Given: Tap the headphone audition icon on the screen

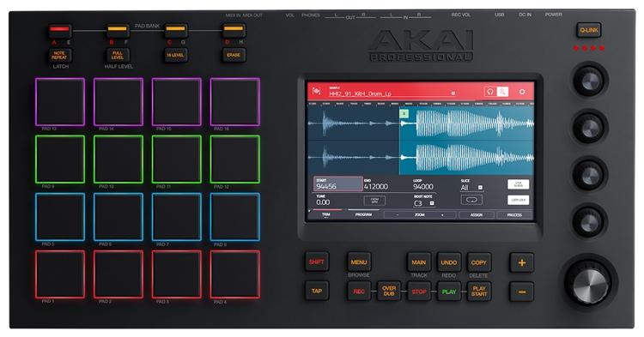Looking at the screenshot, I should pyautogui.click(x=489, y=92).
